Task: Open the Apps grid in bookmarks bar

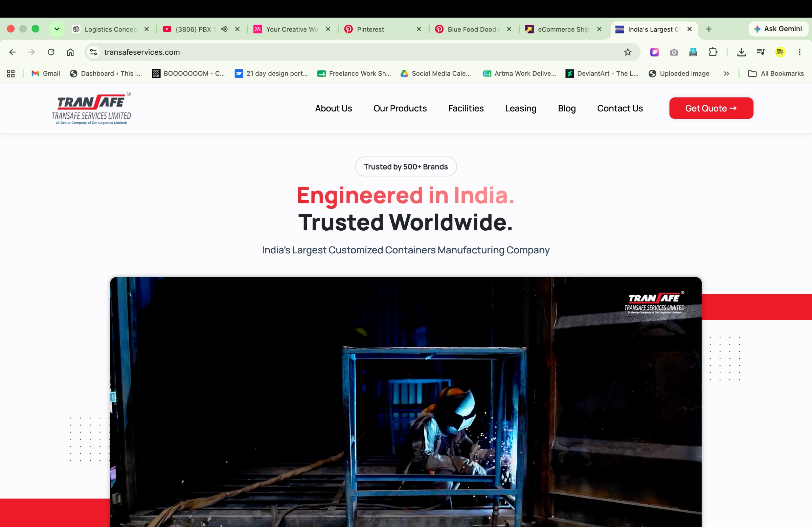Action: (11, 74)
